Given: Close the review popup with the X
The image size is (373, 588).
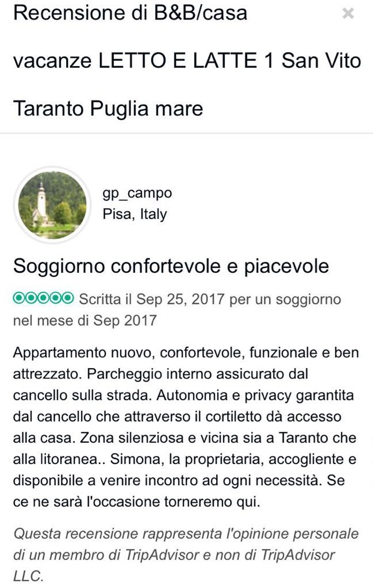Looking at the screenshot, I should click(348, 14).
